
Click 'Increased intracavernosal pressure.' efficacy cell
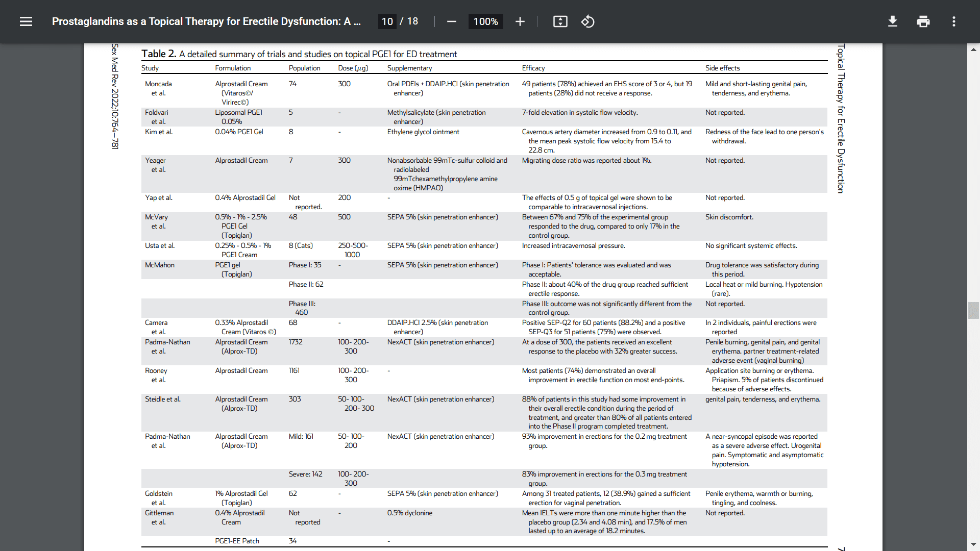pyautogui.click(x=573, y=245)
